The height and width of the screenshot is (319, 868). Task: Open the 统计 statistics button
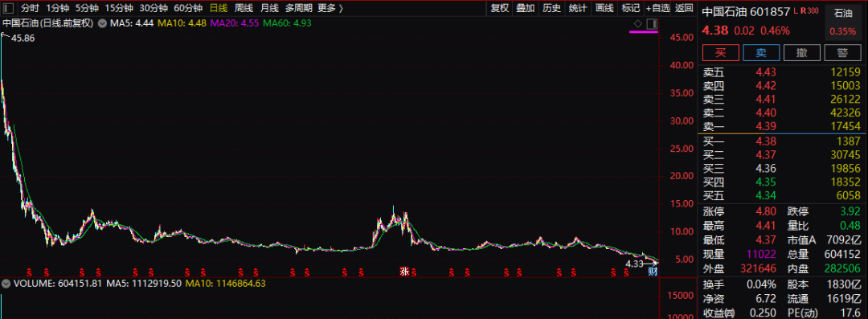click(x=578, y=8)
